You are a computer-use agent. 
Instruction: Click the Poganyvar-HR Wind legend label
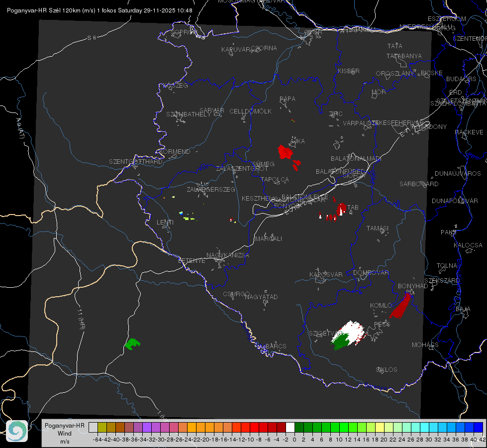[x=65, y=434]
